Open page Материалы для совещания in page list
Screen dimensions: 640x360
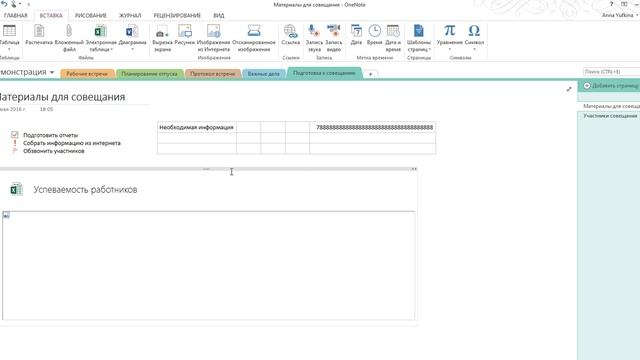pyautogui.click(x=611, y=106)
